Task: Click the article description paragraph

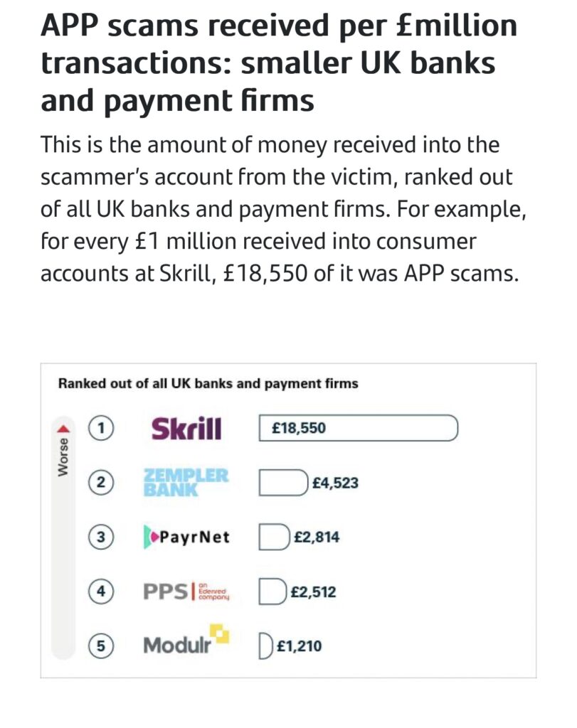Action: (283, 209)
